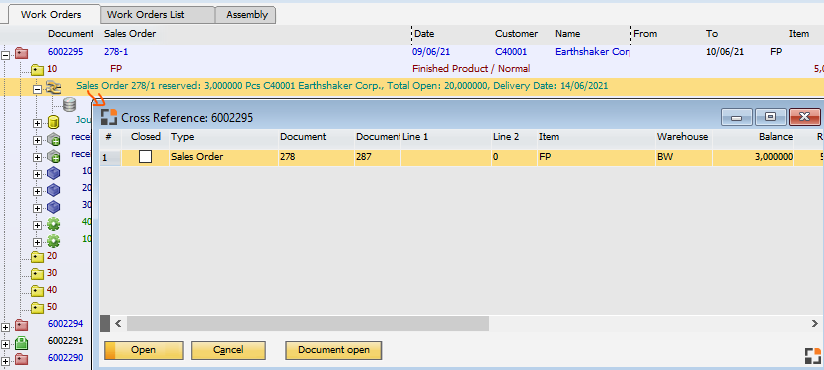The width and height of the screenshot is (824, 370).
Task: Expand the blue cube 20 node
Action: tap(37, 191)
